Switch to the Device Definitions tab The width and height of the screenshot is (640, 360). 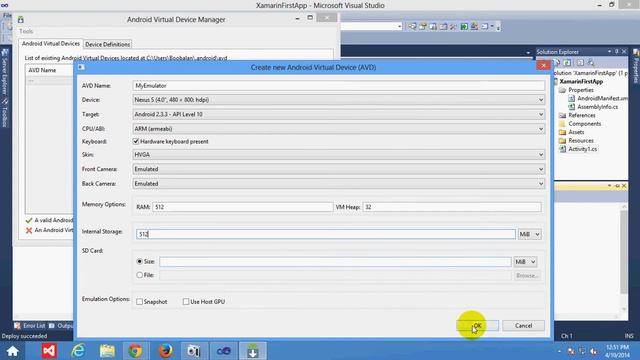108,44
